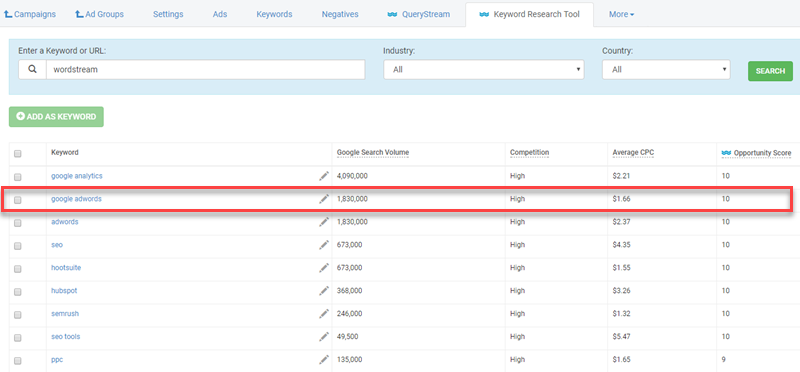
Task: Open the hootsuite keyword link
Action: (66, 267)
